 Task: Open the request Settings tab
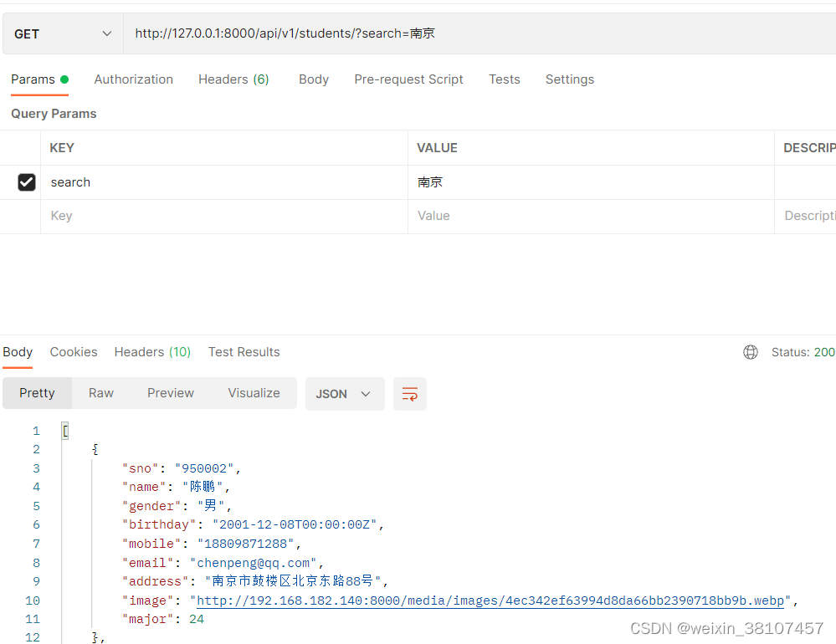click(569, 79)
